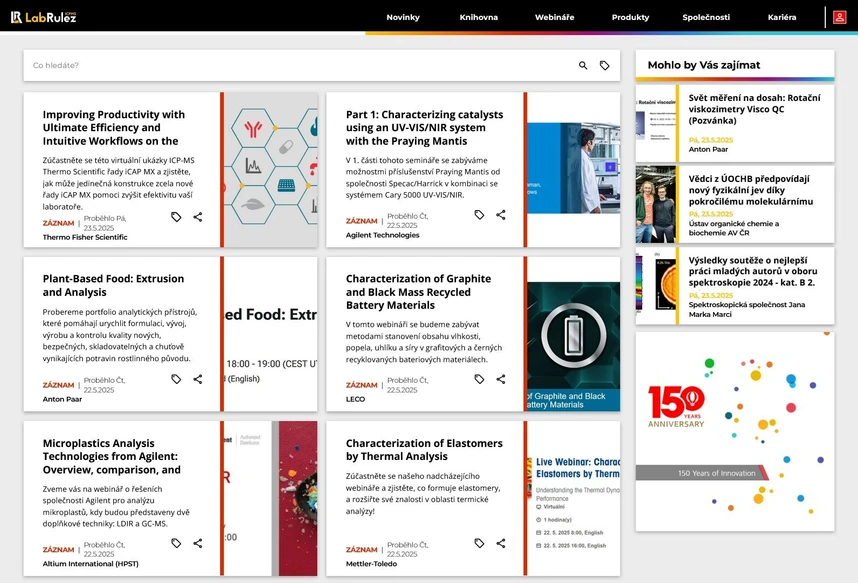Click Thermo Fisher Scientific company name
This screenshot has height=583, width=858.
(85, 237)
